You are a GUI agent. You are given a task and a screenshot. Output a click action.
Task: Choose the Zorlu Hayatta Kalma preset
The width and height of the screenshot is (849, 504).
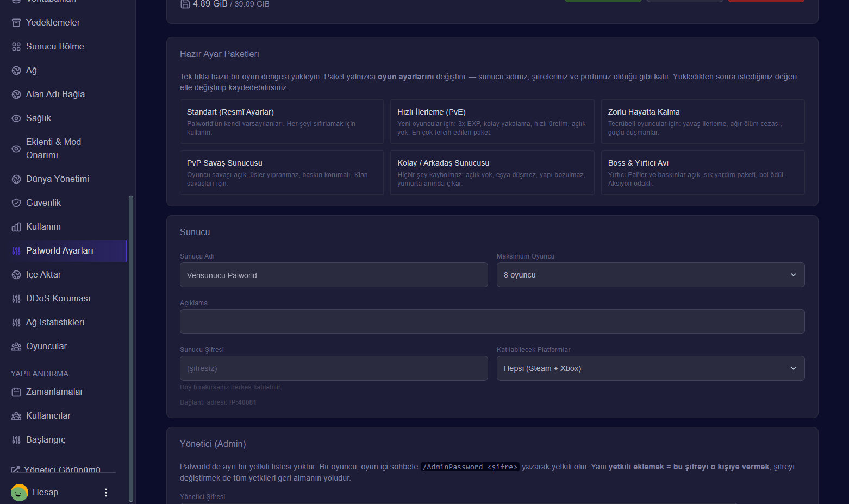click(703, 122)
